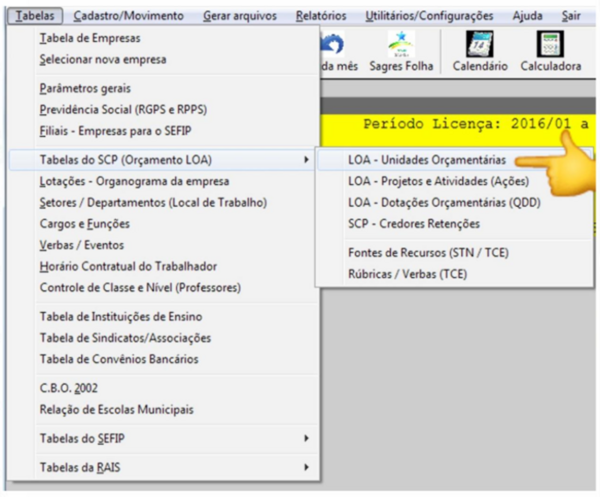Click the Período Licença yellow banner text
The width and height of the screenshot is (600, 497).
coord(475,124)
